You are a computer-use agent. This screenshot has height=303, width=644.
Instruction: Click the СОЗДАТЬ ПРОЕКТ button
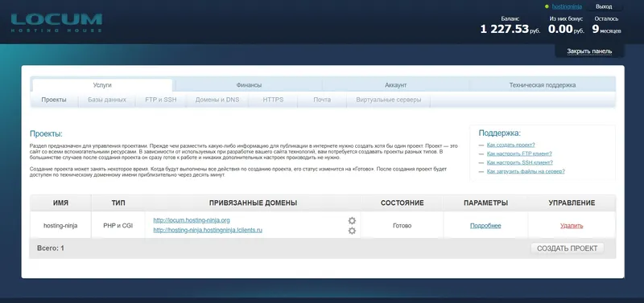568,248
